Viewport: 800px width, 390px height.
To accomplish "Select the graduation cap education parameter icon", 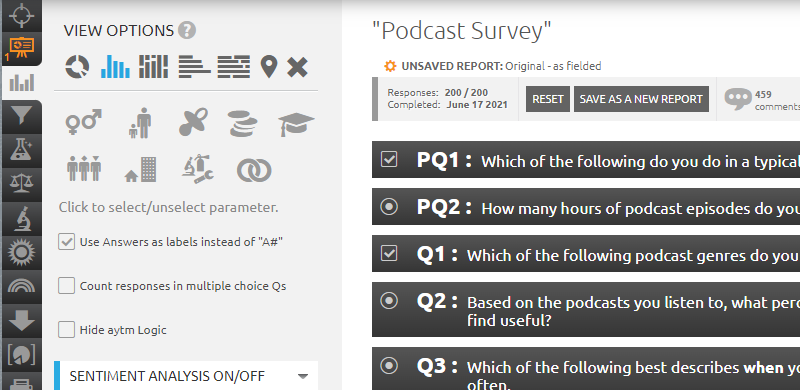I will 296,124.
